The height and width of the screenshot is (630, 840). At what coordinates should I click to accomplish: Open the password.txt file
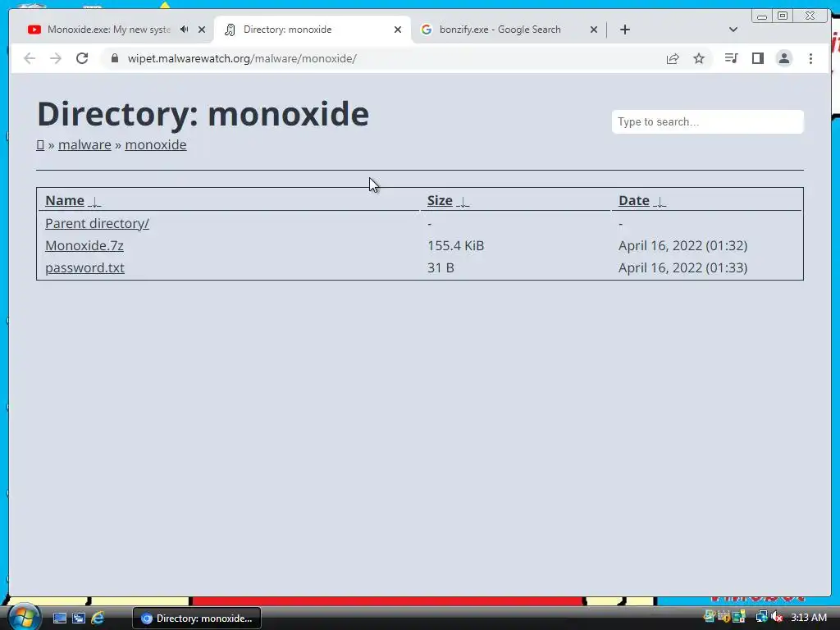pos(84,267)
